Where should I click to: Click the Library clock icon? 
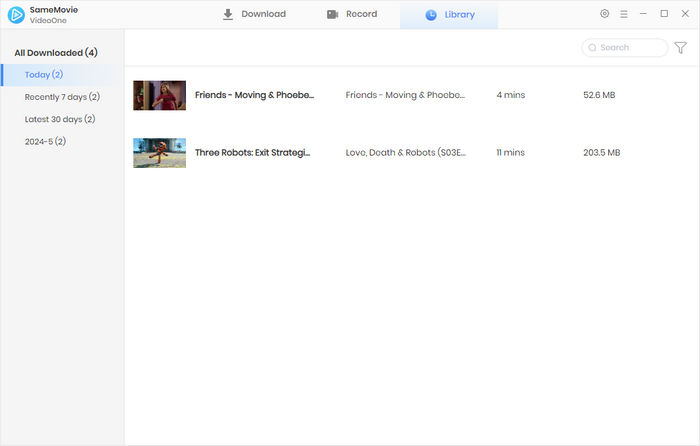[x=431, y=15]
